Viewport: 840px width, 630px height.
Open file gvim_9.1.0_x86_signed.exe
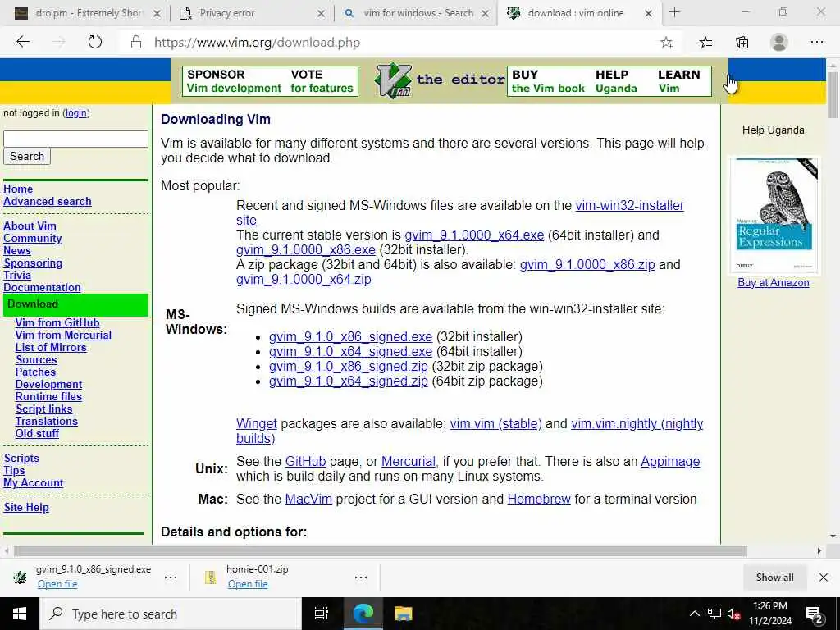point(57,584)
